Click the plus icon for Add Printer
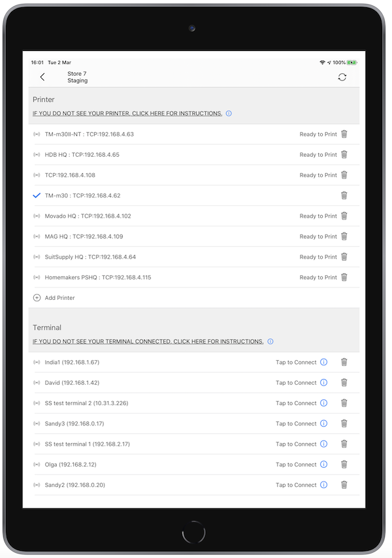This screenshot has height=558, width=392. [37, 298]
